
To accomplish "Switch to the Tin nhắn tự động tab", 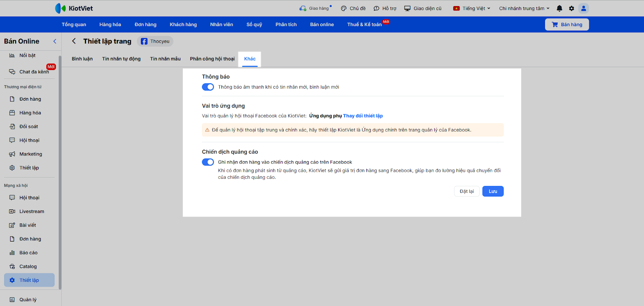I will coord(121,59).
